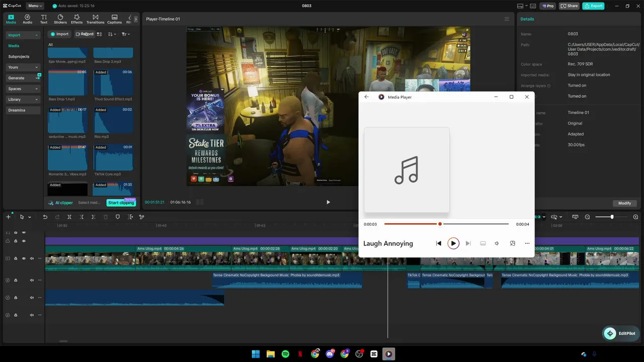Zoom out the timeline with the minus magnifier
This screenshot has height=362, width=644.
(x=587, y=217)
